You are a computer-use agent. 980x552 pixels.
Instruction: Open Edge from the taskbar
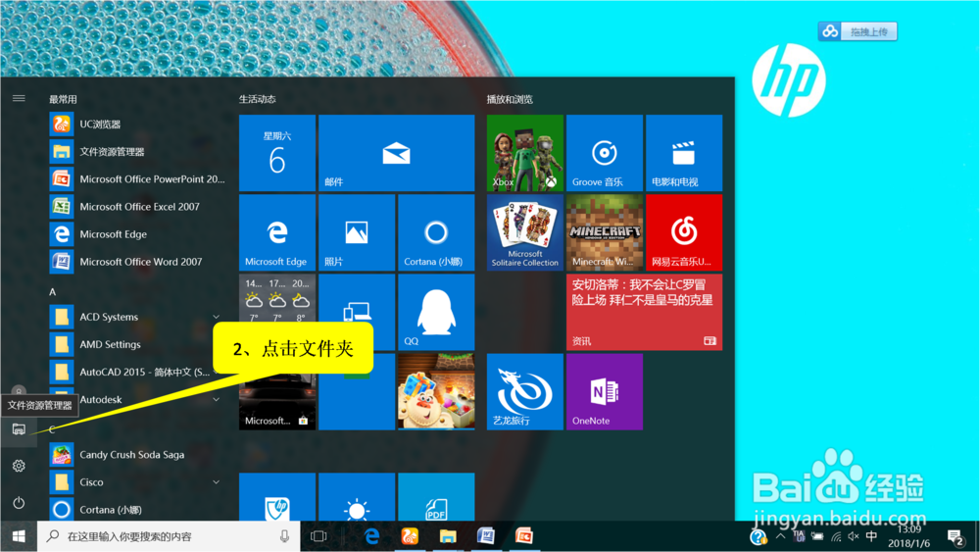click(371, 536)
